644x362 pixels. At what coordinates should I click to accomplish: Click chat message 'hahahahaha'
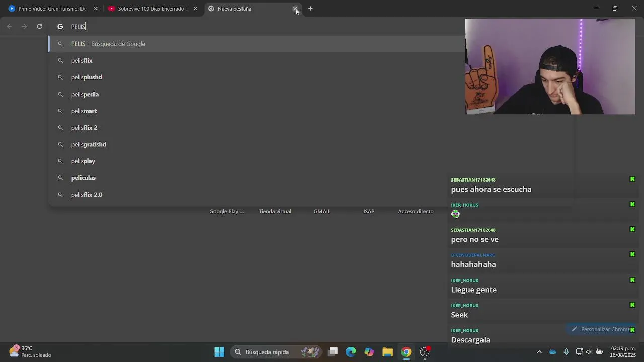coord(473,264)
